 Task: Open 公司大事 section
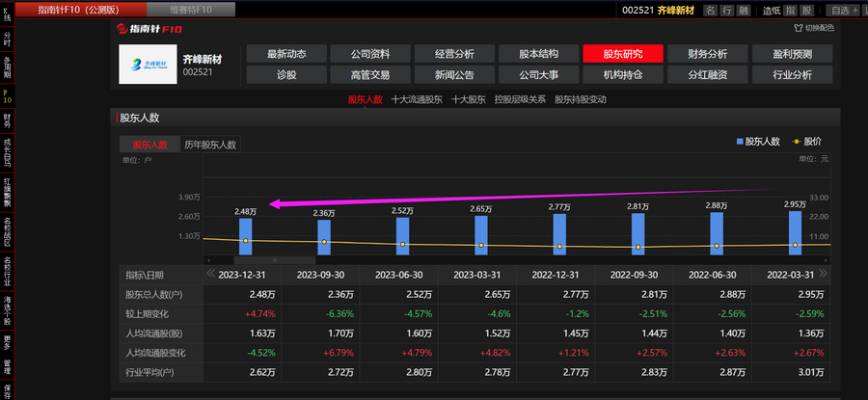click(538, 74)
